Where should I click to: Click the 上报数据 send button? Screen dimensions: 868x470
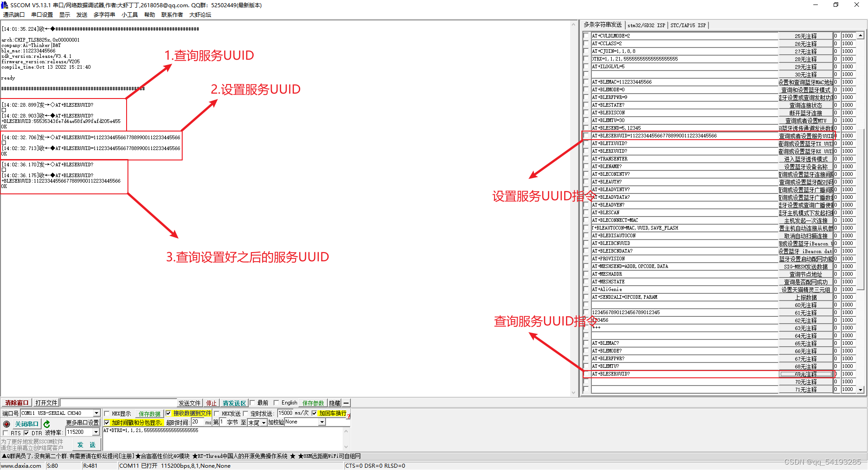pos(806,297)
